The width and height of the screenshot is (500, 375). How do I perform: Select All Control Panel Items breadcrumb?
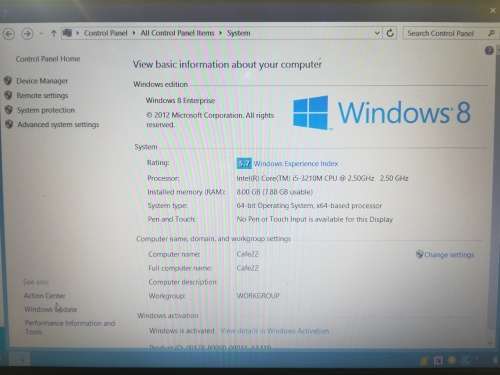pos(177,33)
